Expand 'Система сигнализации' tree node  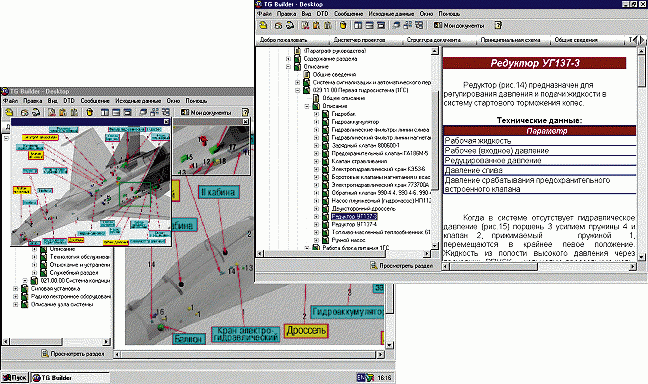[x=298, y=82]
